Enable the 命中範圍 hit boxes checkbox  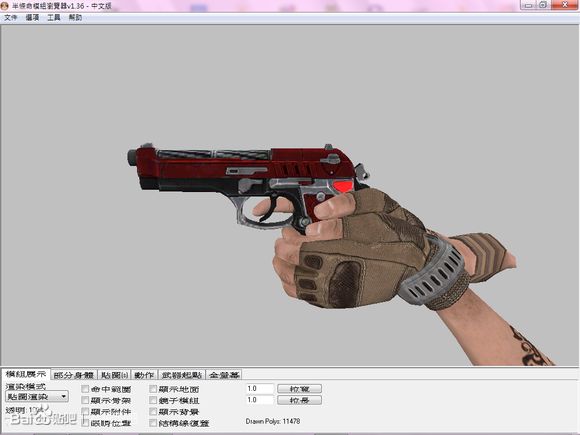point(85,389)
